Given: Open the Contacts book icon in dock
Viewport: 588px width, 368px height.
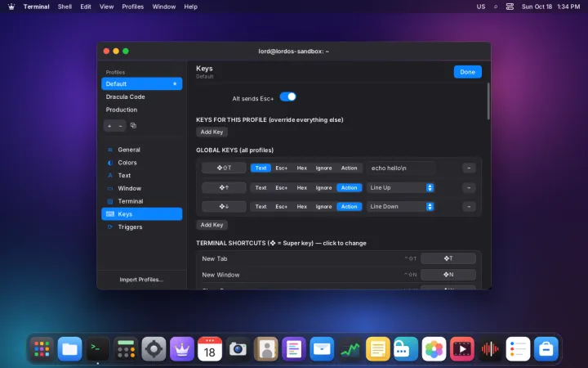Looking at the screenshot, I should [x=266, y=349].
